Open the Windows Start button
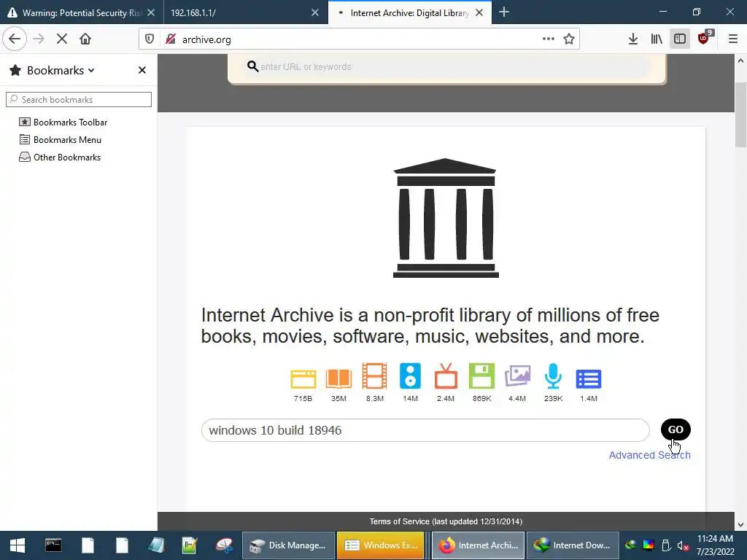Viewport: 747px width, 560px height. 18,545
